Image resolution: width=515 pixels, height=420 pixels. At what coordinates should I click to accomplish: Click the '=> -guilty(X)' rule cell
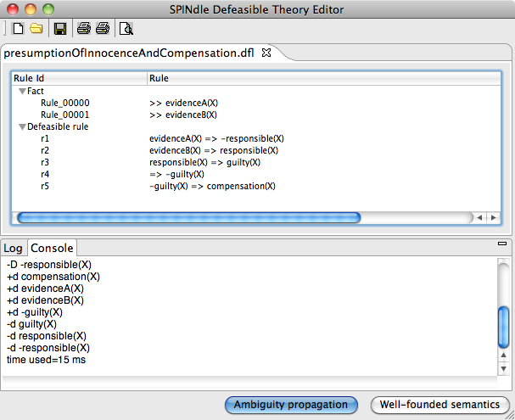[x=176, y=174]
